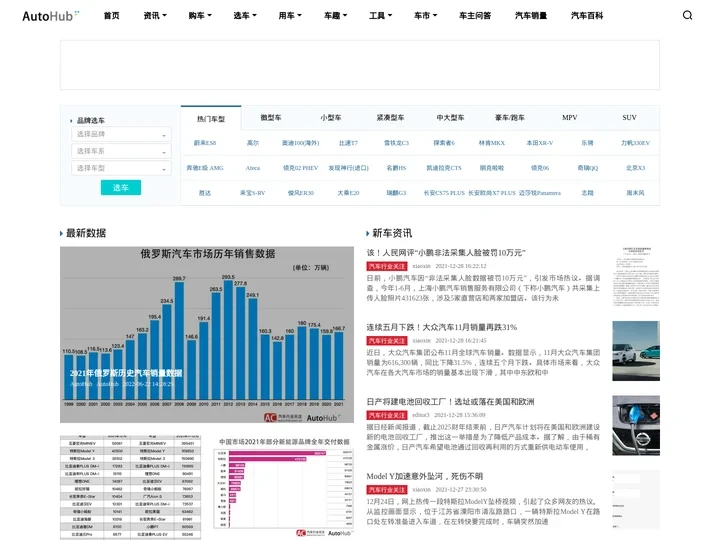Click the search magnifier icon in header
The image size is (720, 540).
(x=687, y=15)
